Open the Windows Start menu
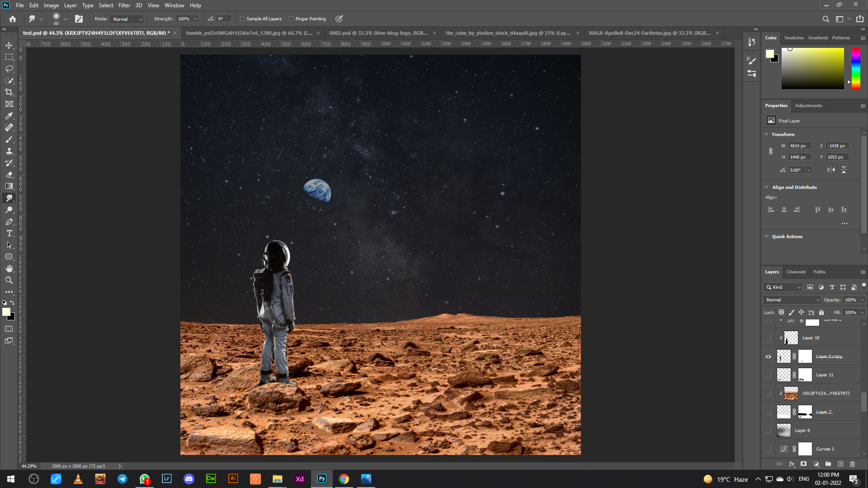This screenshot has height=488, width=868. click(11, 479)
